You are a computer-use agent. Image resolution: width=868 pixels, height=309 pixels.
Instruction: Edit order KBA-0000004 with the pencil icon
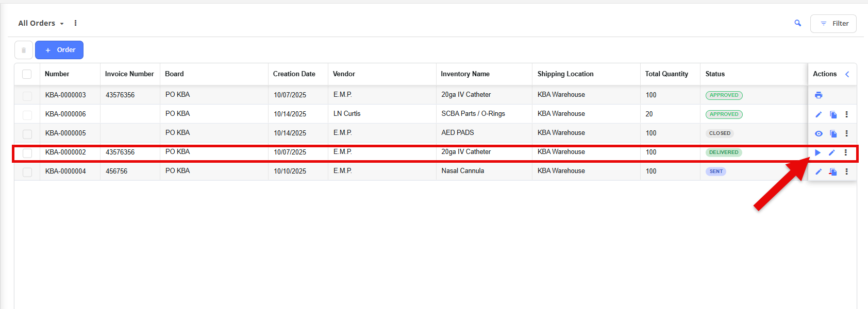819,171
